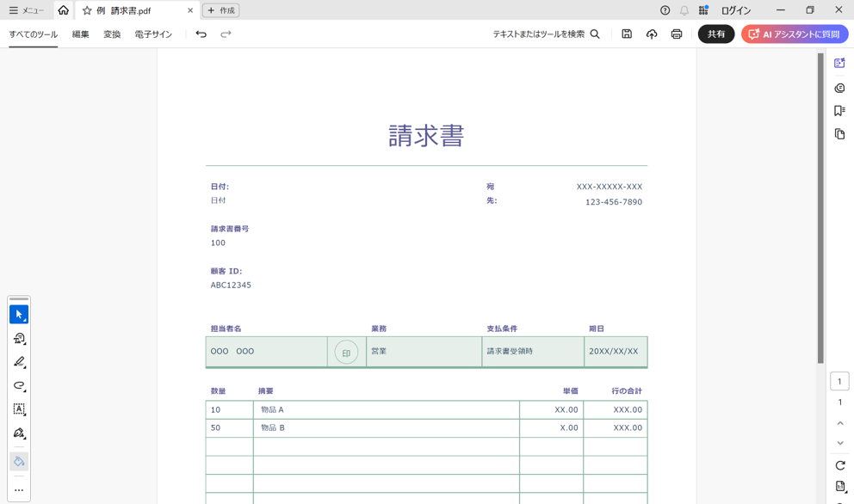Open the bookmarks panel on the right
Image resolution: width=854 pixels, height=504 pixels.
pos(839,111)
